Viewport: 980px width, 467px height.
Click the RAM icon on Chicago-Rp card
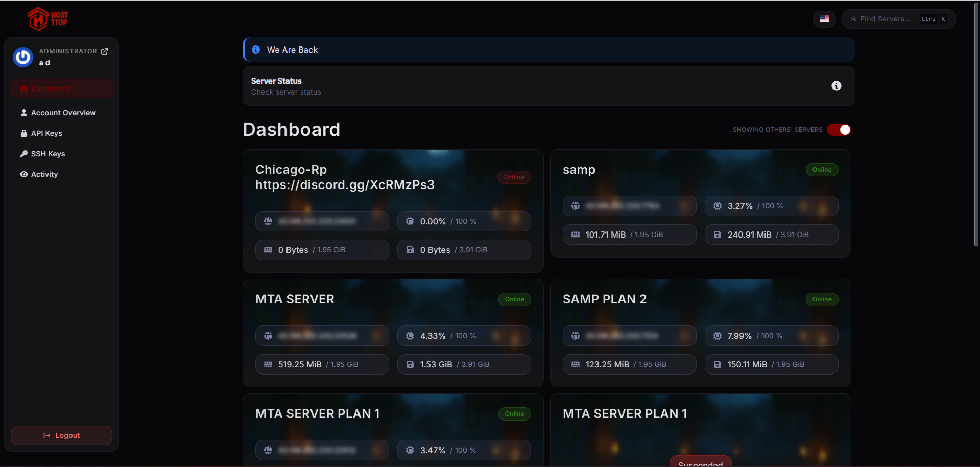[x=268, y=250]
